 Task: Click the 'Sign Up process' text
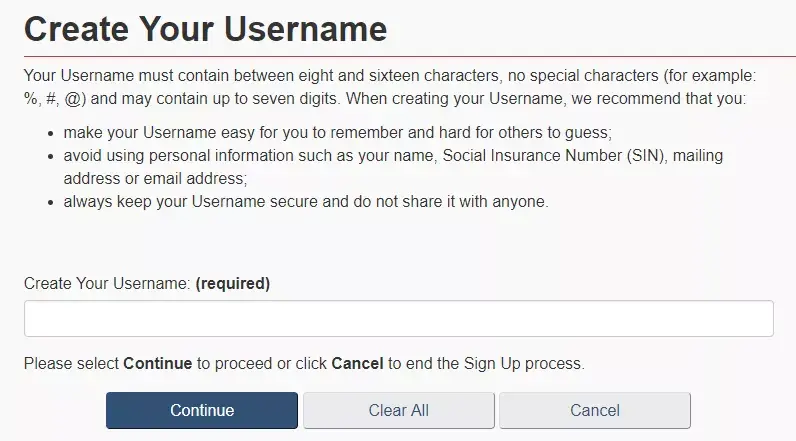pyautogui.click(x=523, y=363)
